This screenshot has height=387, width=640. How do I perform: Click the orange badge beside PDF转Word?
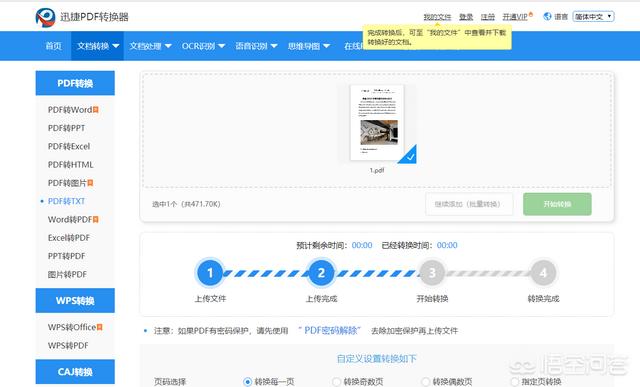(x=96, y=109)
